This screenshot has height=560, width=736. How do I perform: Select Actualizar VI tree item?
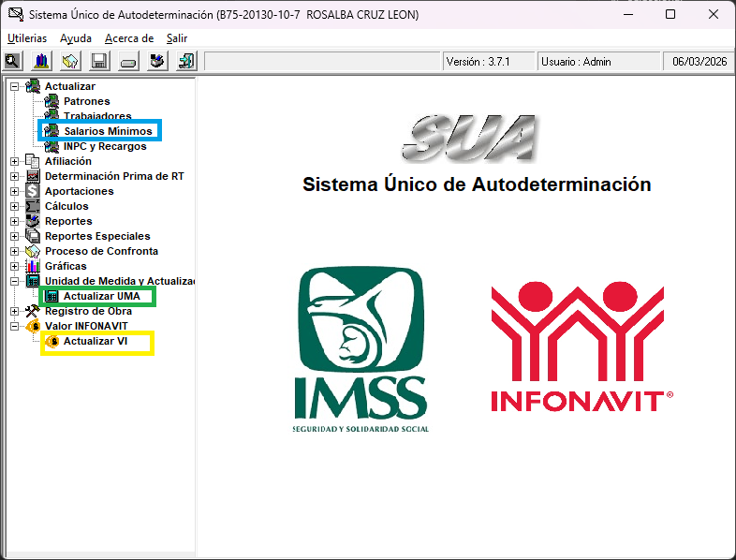(95, 341)
